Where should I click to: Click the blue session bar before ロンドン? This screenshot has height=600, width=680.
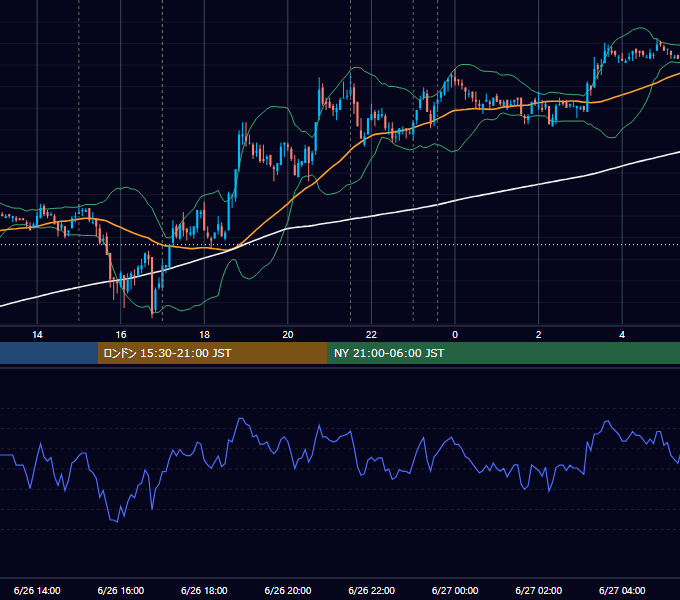click(x=49, y=353)
